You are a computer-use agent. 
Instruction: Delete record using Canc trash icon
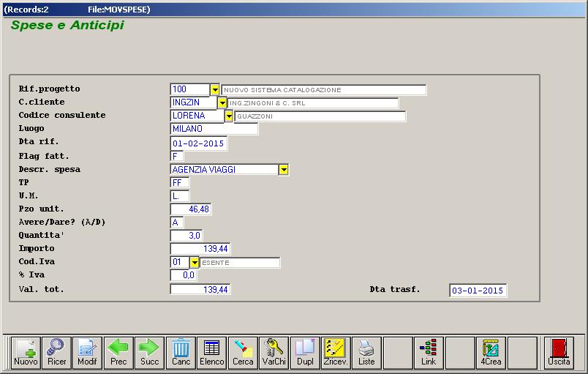181,353
